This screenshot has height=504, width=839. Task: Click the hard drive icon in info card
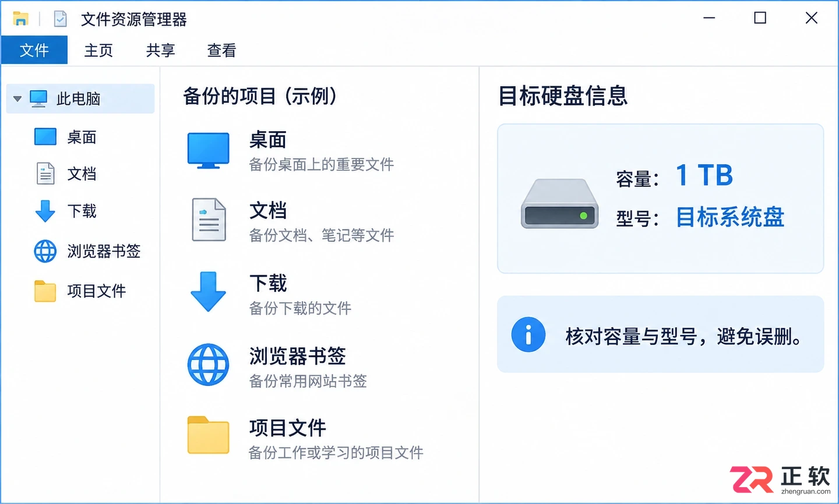click(x=559, y=203)
